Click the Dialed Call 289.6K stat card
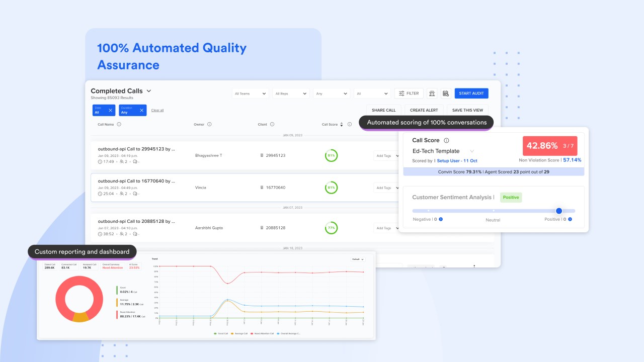This screenshot has width=644, height=362. (50, 266)
